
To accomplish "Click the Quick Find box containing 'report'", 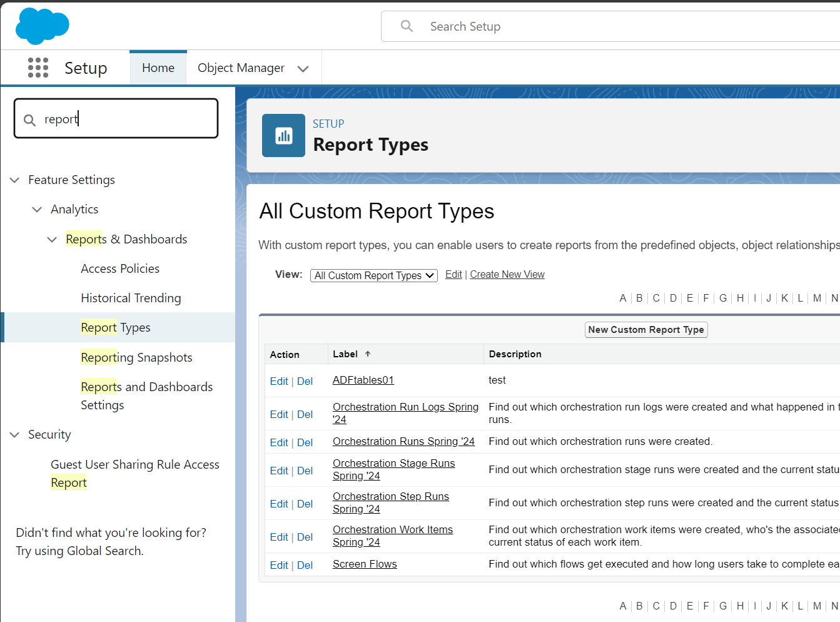I will (116, 118).
